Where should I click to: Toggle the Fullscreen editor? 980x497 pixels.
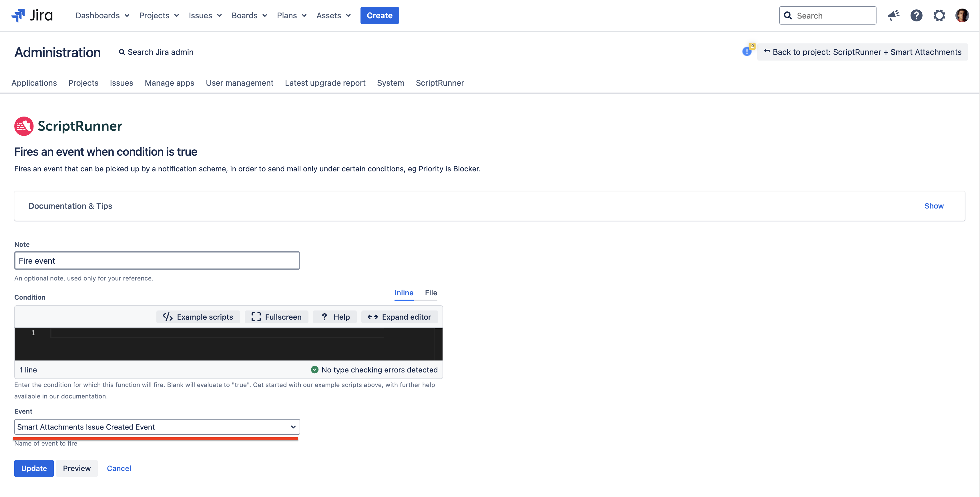click(x=276, y=317)
